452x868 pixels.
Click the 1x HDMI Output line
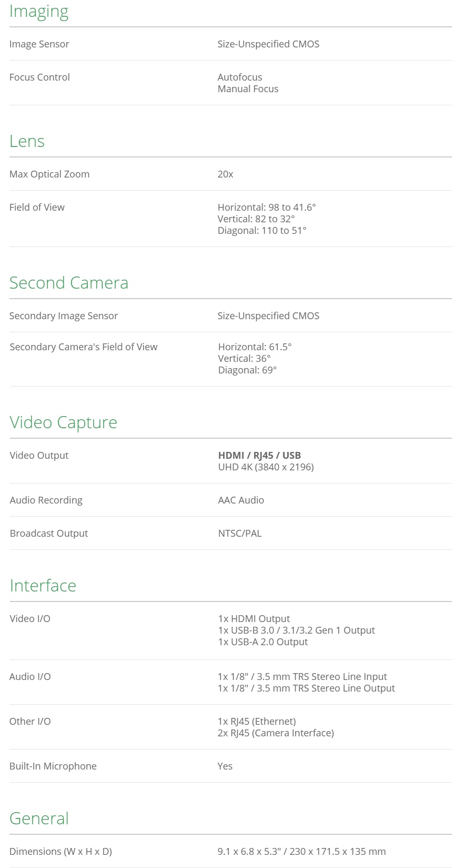point(254,619)
